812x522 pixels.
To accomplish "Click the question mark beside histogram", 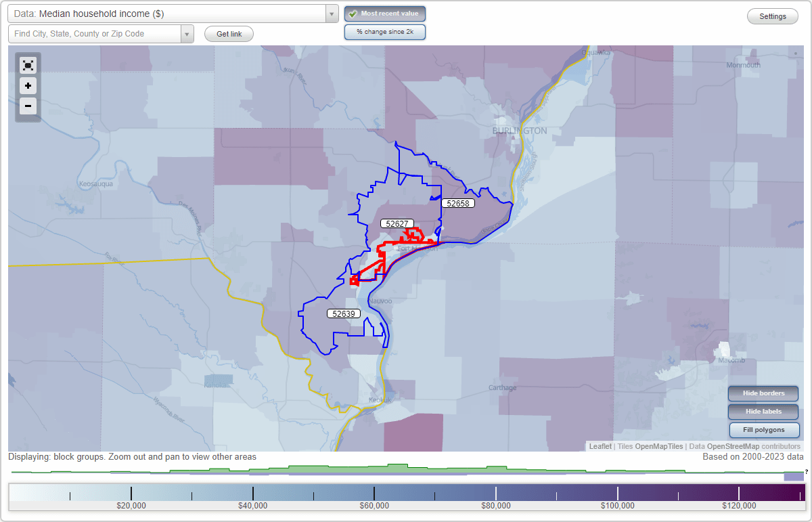I will click(807, 471).
